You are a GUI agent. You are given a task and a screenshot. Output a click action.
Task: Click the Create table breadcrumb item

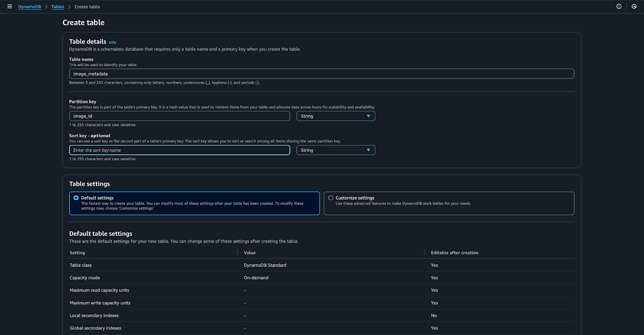point(87,7)
